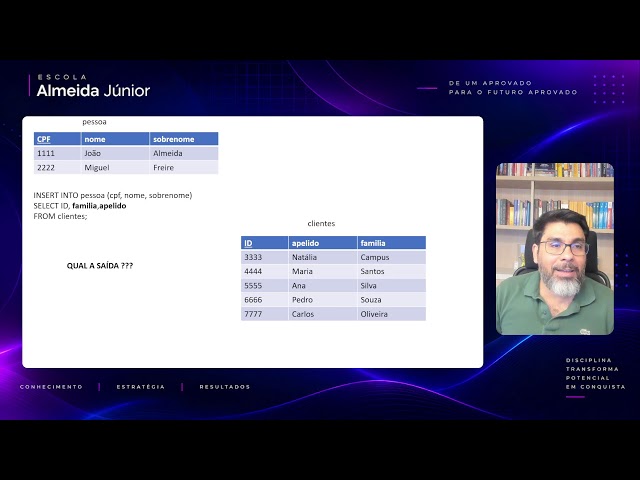This screenshot has height=480, width=640.
Task: Click the 'EM CONQUISTA' slogan text
Action: pos(596,387)
